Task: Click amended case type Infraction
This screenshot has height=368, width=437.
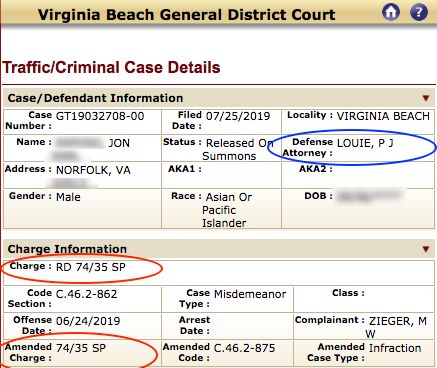Action: point(395,348)
